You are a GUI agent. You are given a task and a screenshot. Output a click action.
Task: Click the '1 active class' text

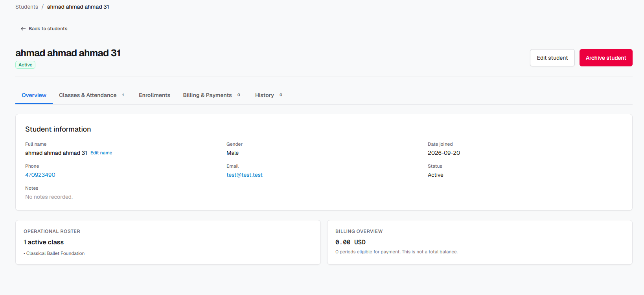click(x=44, y=242)
